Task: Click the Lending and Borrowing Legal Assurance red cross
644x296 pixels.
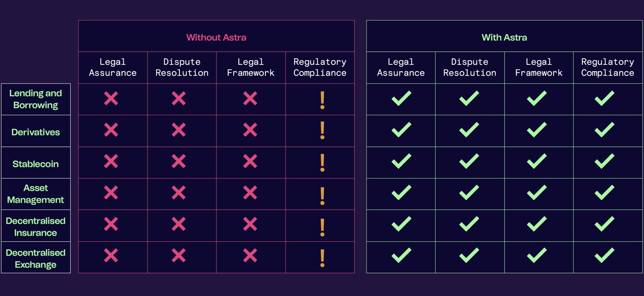Action: 111,98
